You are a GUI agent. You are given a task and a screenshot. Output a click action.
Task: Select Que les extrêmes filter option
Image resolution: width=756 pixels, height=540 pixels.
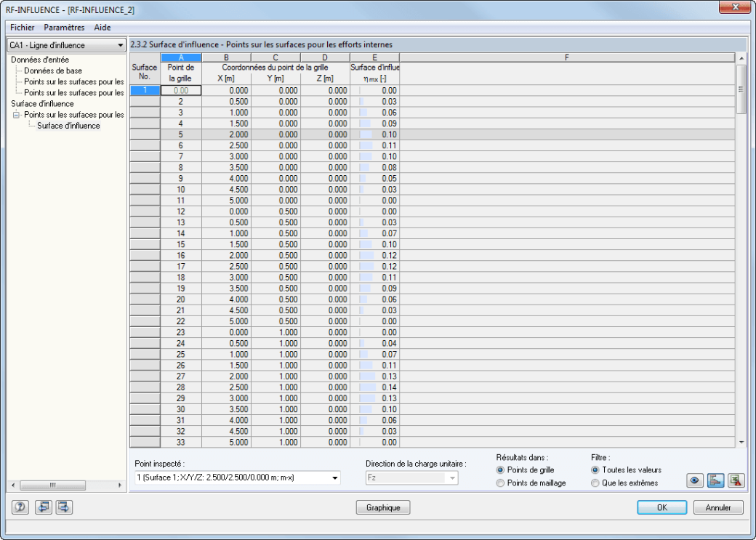pos(595,483)
